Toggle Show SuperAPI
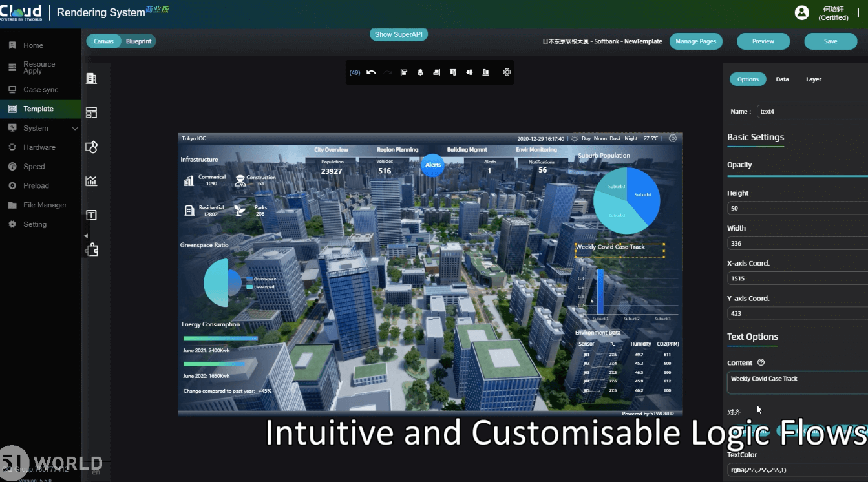Screen dimensions: 868x482 [x=399, y=34]
